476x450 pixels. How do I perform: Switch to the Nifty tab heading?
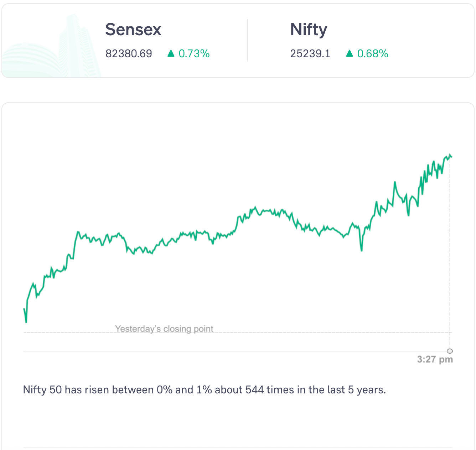pos(309,30)
